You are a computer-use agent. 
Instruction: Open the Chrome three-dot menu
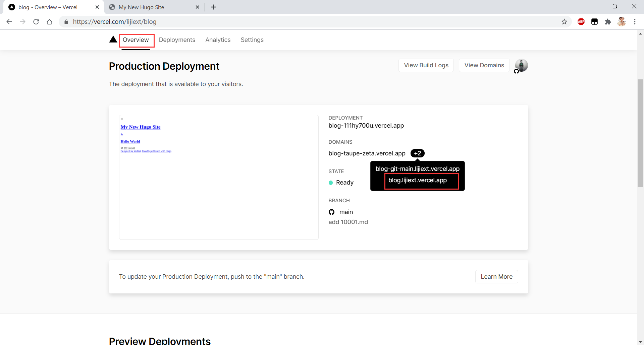[635, 22]
